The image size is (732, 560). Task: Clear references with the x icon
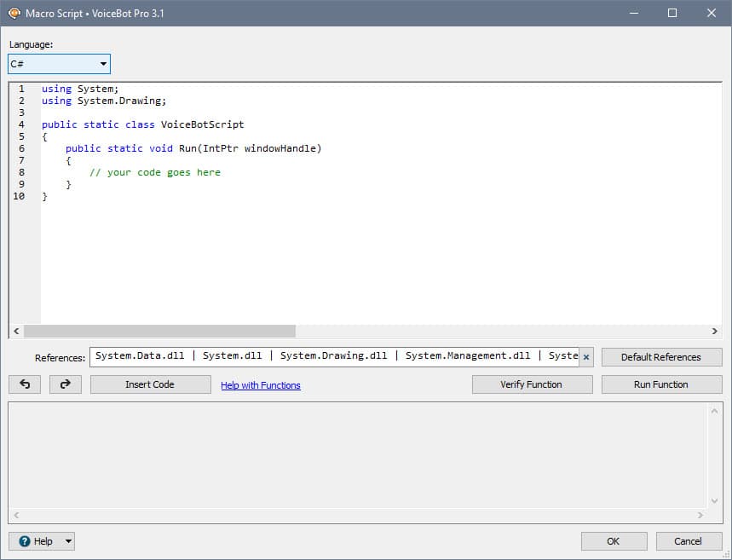pyautogui.click(x=586, y=357)
